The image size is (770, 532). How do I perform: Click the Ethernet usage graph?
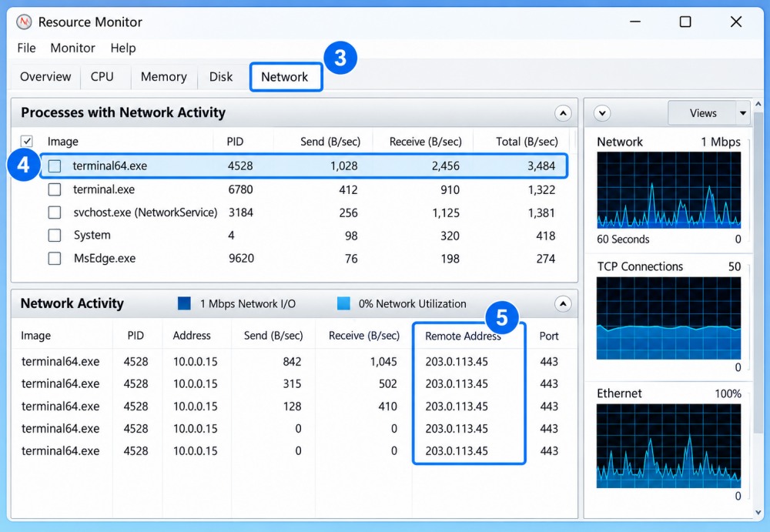point(669,446)
